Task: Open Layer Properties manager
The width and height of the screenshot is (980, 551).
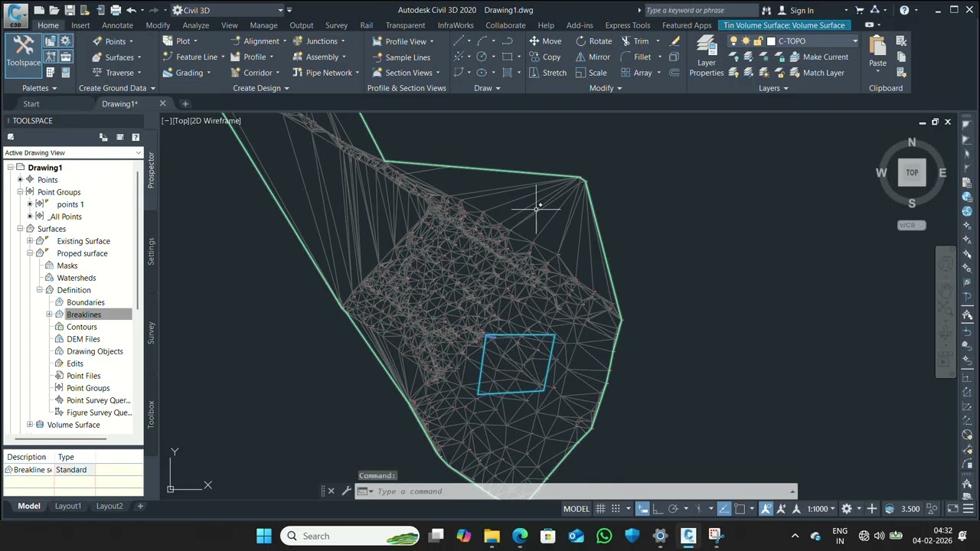Action: [x=706, y=57]
